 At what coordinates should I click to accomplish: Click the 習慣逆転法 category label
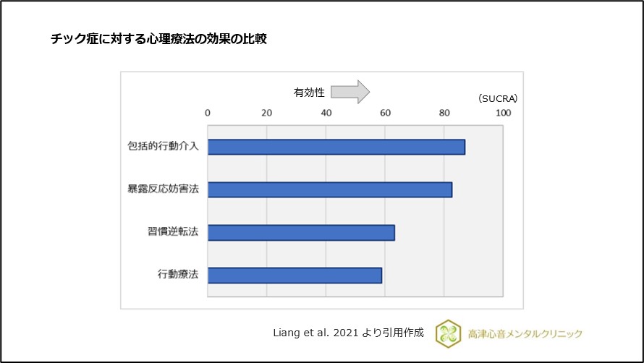click(172, 232)
